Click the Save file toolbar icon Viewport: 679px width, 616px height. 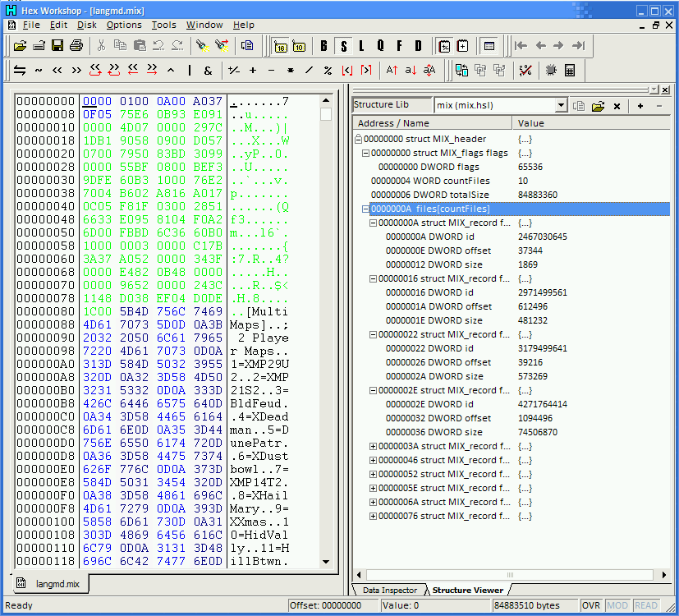pyautogui.click(x=57, y=45)
